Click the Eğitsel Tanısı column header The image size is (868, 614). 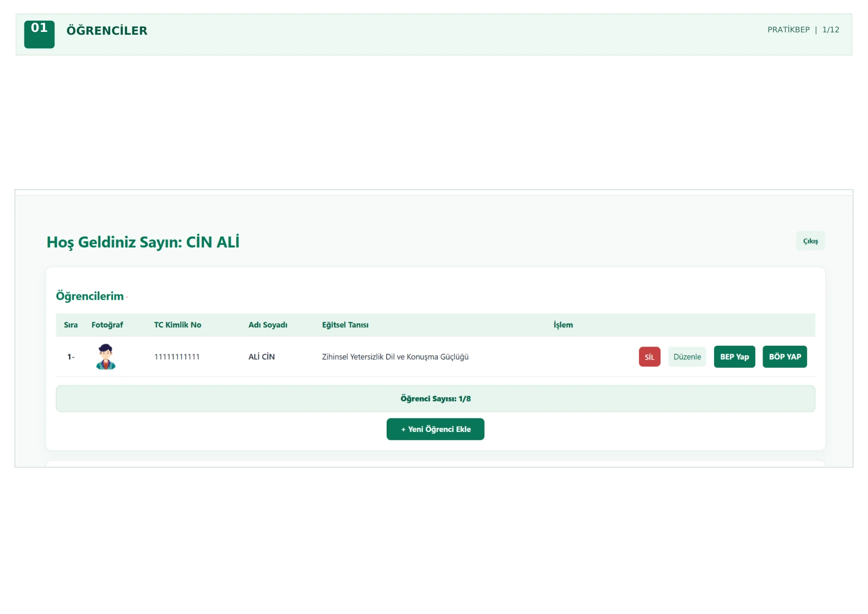(x=345, y=325)
